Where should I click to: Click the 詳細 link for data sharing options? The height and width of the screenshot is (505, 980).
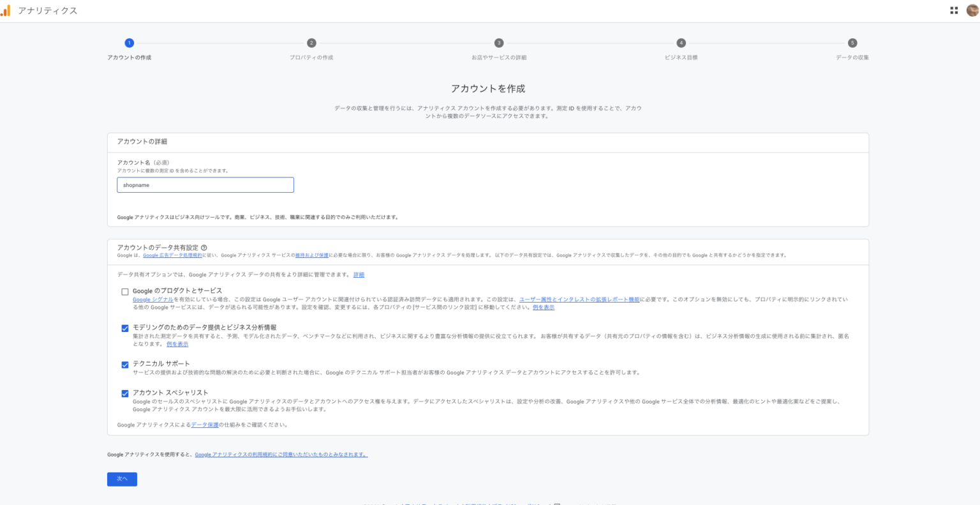359,275
